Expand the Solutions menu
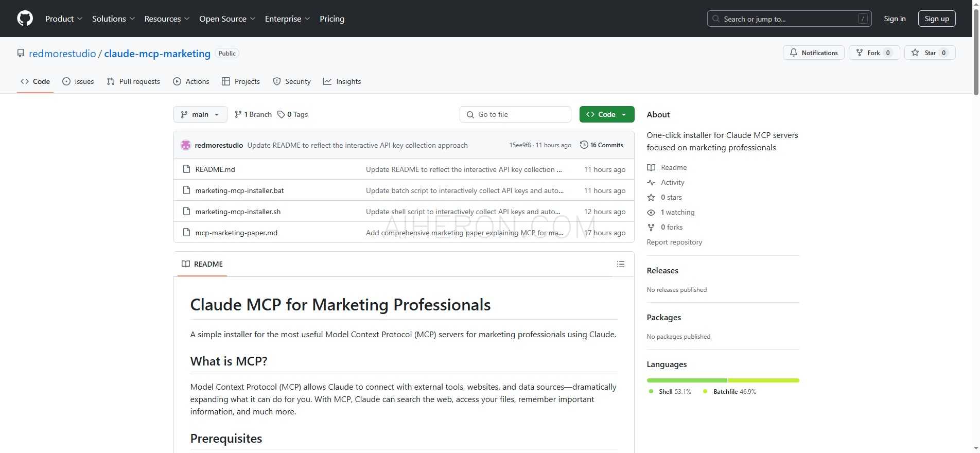The height and width of the screenshot is (453, 980). pos(113,19)
